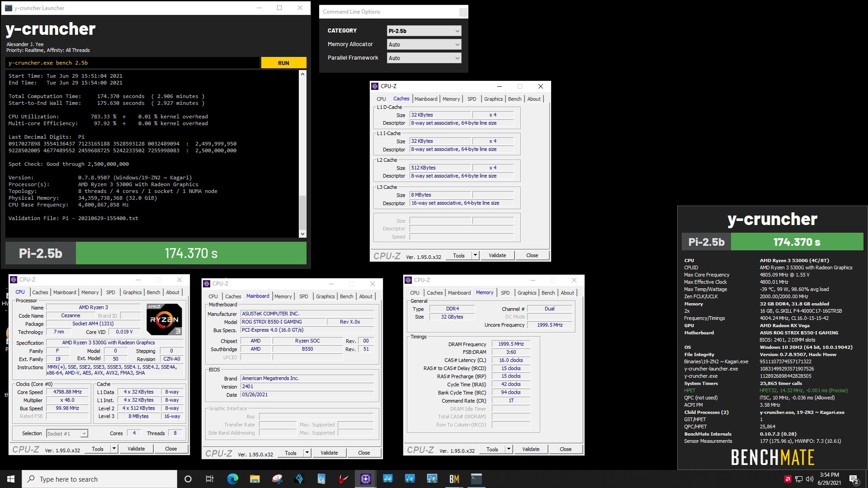This screenshot has height=488, width=868.
Task: Click L3 Cache size value 8 MBytes
Action: 440,195
